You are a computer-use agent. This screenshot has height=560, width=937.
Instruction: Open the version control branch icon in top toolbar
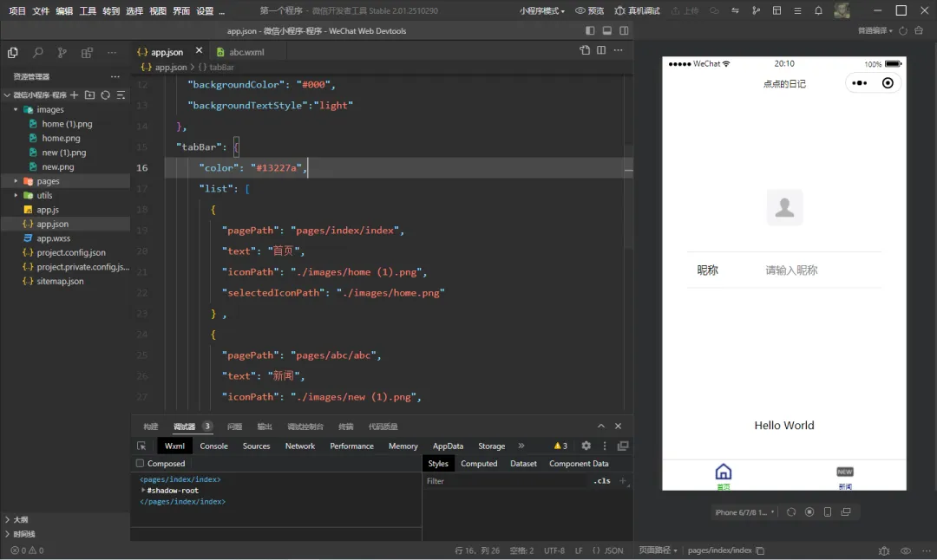[756, 10]
